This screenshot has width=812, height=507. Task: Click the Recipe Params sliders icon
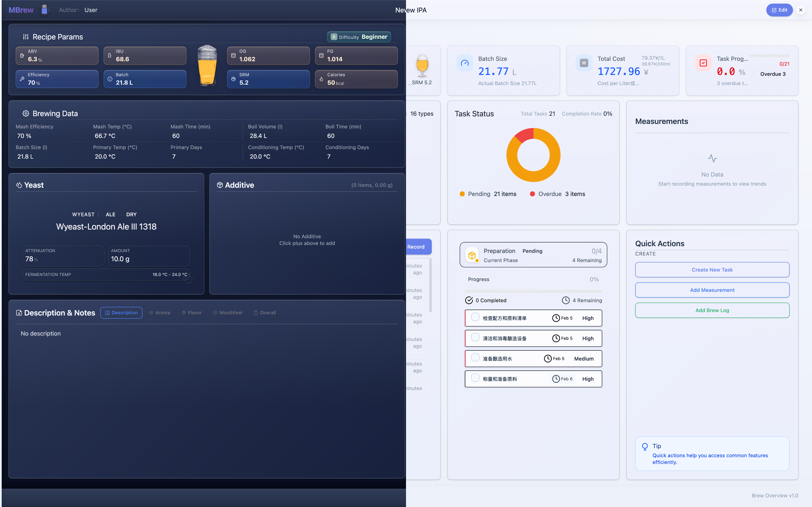[26, 37]
